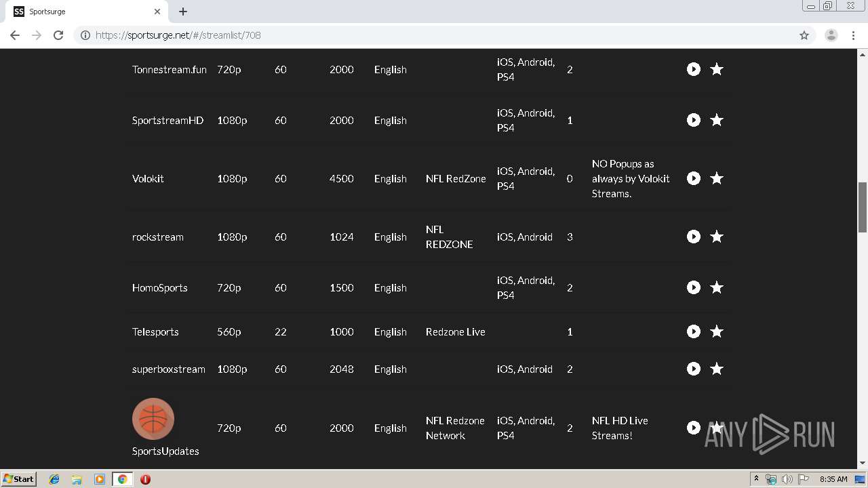Star the superboxstream row
Screen dimensions: 868x488
(x=717, y=369)
